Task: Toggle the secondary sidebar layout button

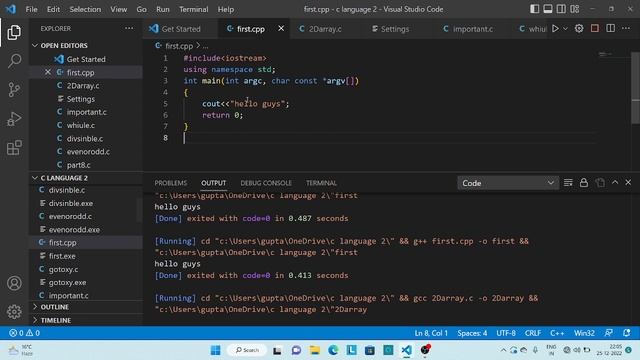Action: (561, 9)
